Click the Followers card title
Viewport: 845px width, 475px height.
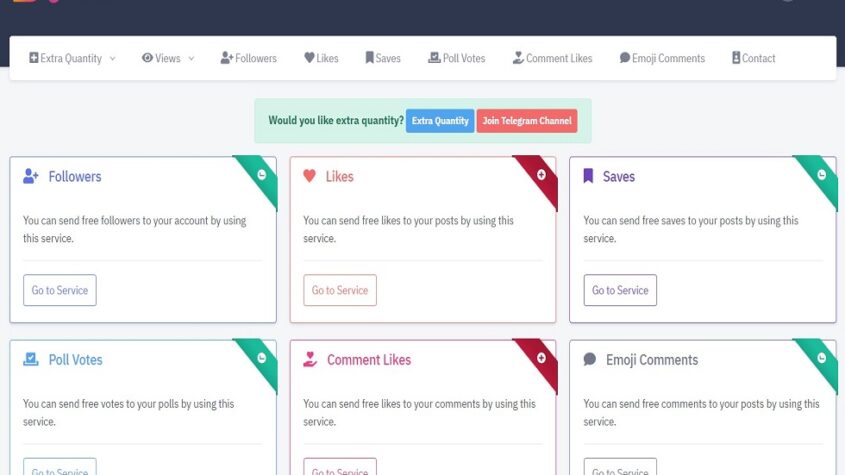(75, 176)
